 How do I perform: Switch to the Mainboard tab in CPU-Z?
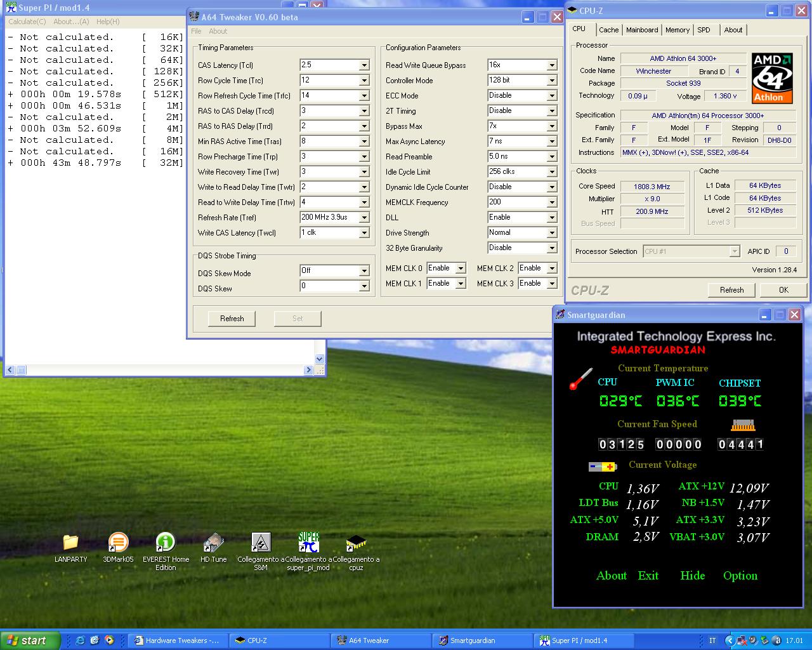[x=642, y=30]
